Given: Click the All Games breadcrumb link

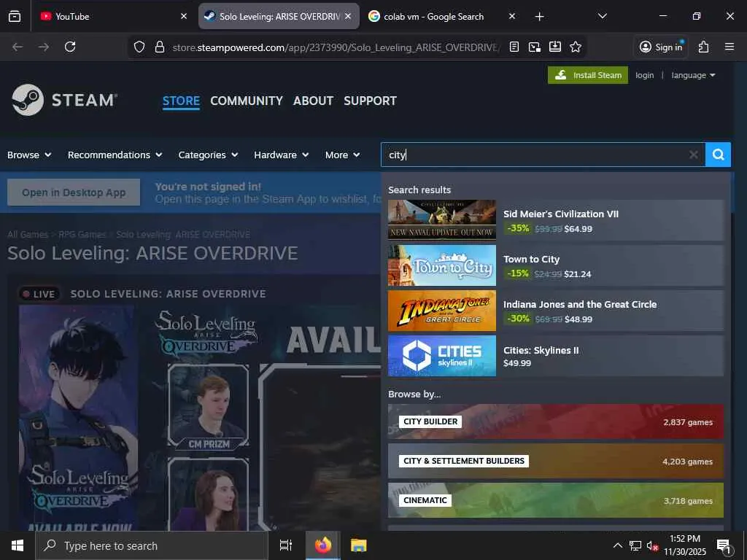Looking at the screenshot, I should click(x=28, y=234).
